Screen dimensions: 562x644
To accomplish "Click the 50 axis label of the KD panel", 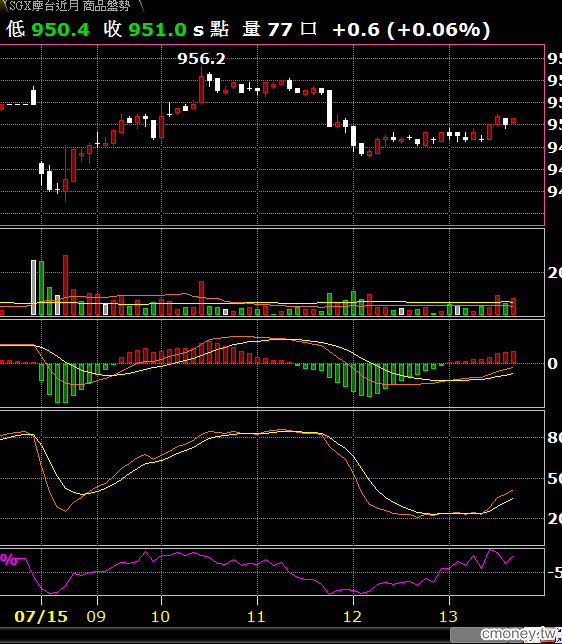I will [555, 479].
